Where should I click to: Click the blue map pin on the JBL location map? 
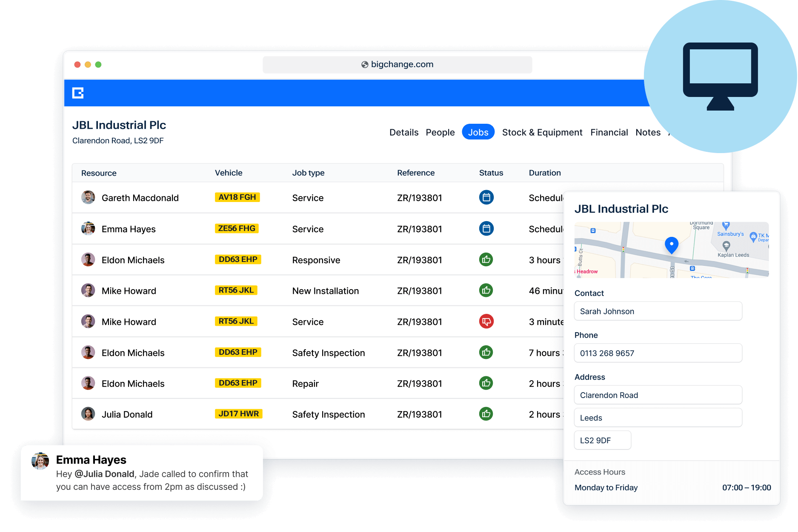point(672,245)
